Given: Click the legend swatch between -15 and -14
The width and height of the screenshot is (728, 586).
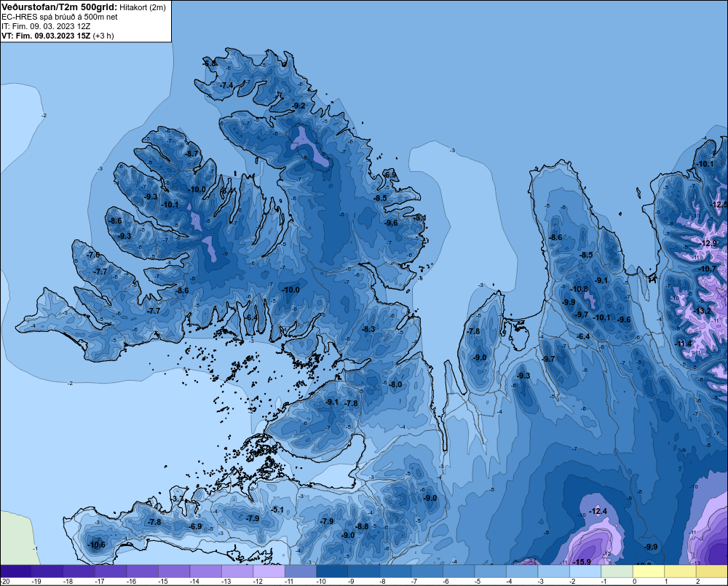Looking at the screenshot, I should pyautogui.click(x=174, y=571).
